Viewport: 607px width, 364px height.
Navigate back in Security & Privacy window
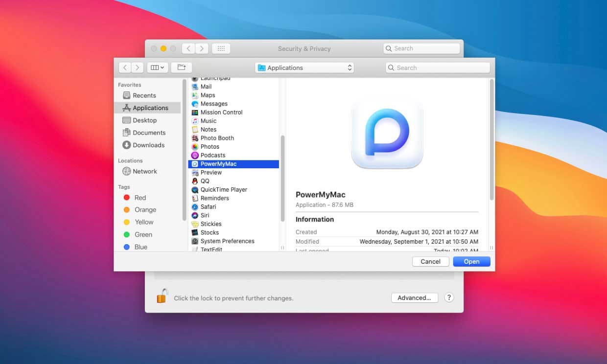click(x=188, y=48)
